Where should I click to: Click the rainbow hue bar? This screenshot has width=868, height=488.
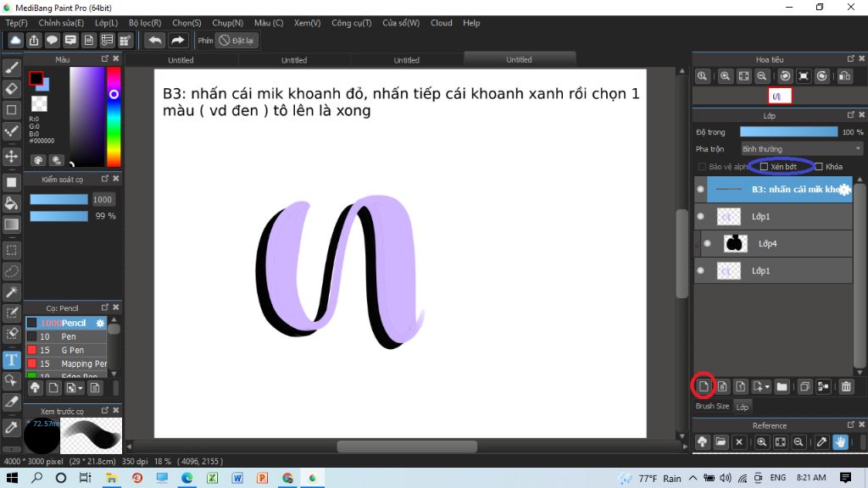point(114,117)
